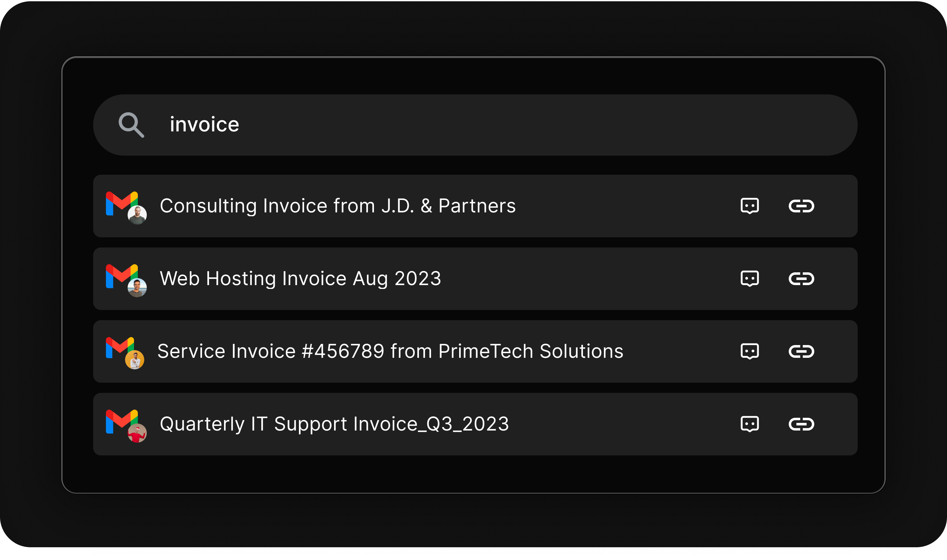947x560 pixels.
Task: Copy link icon for Consulting Invoice result
Action: click(801, 206)
